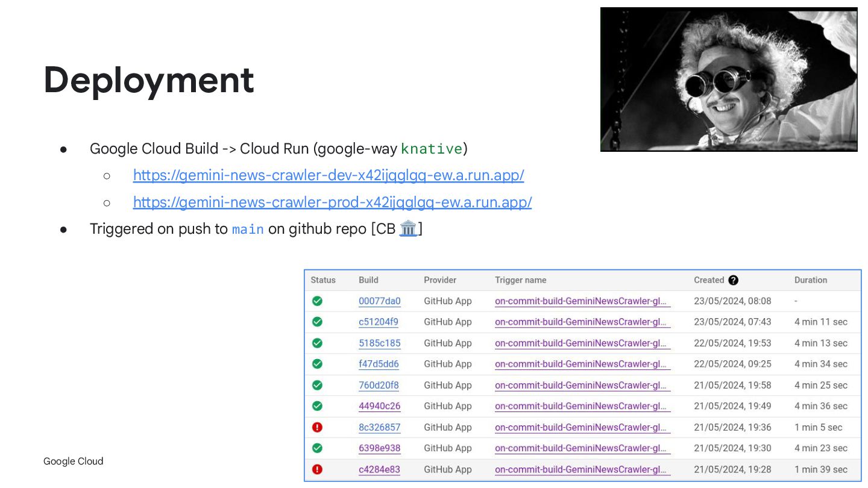Click the Duration column header
The height and width of the screenshot is (488, 868).
[811, 280]
